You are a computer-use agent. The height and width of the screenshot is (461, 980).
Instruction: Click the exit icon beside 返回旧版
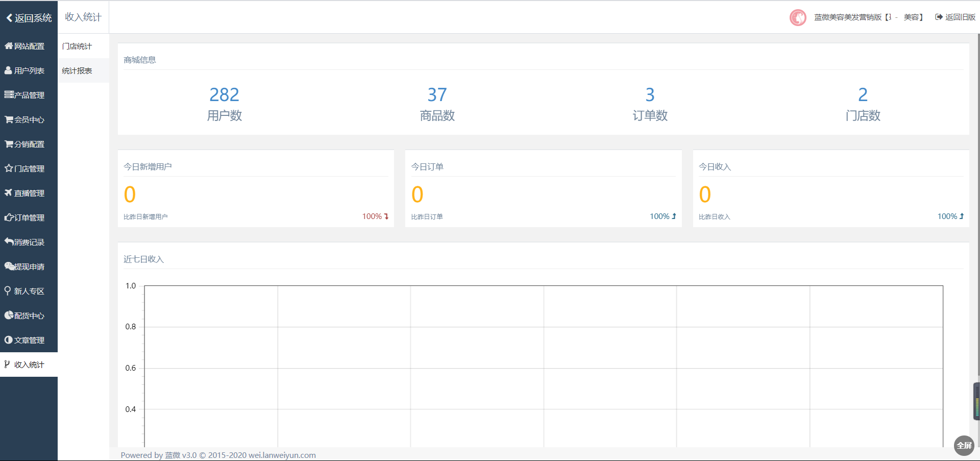click(x=939, y=17)
